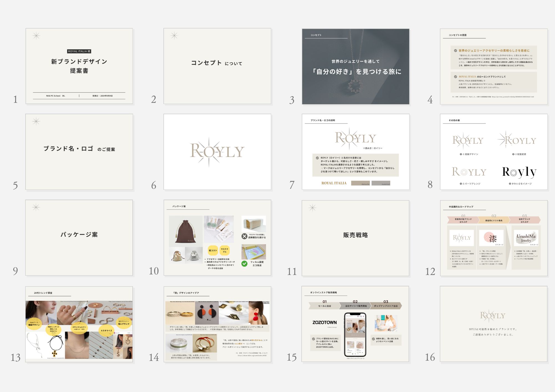
Task: Click green check icon beside フィルム固定 エコ発送
Action: click(244, 264)
